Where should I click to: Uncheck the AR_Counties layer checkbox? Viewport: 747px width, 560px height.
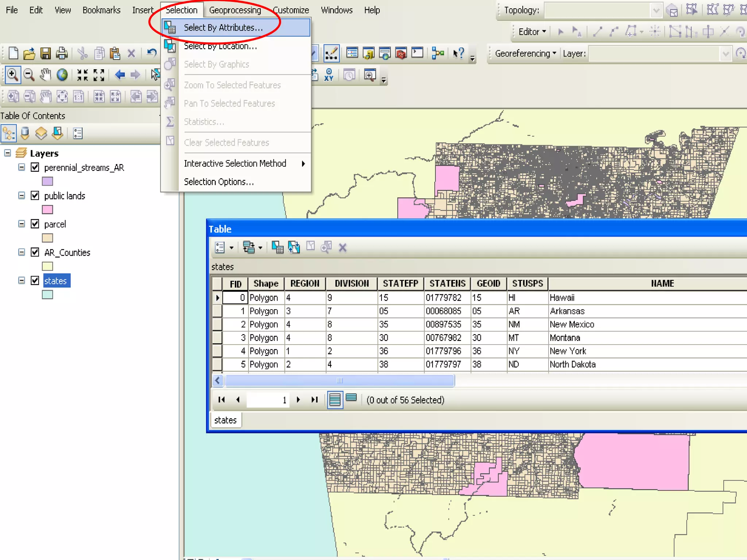(x=35, y=252)
